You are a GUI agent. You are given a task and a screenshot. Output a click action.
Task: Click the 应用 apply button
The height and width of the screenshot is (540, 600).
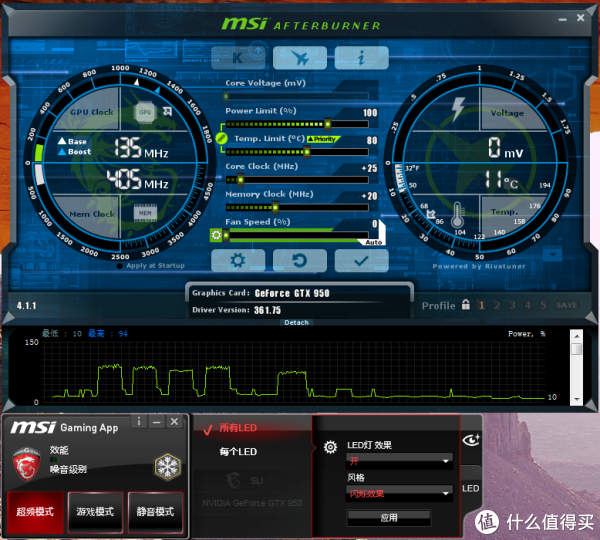(389, 518)
